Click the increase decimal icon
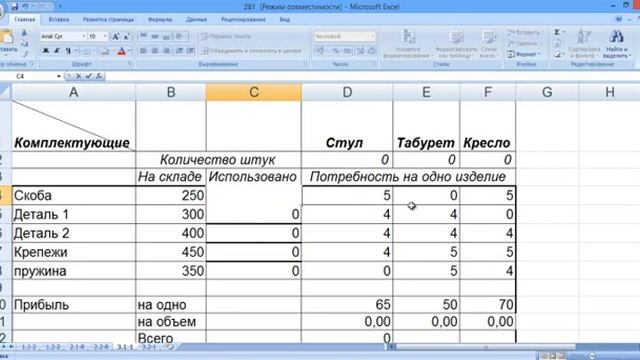Image resolution: width=640 pixels, height=360 pixels. pos(360,51)
